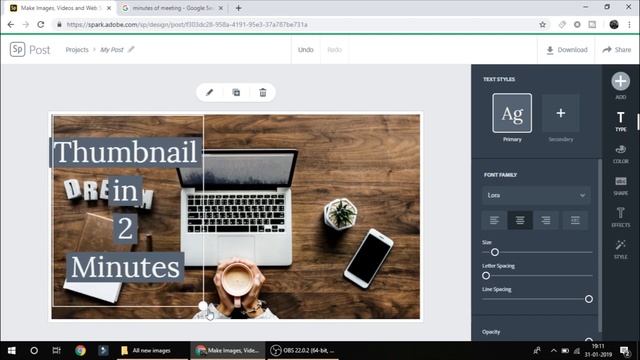Go forward in browser history
This screenshot has height=360, width=640.
[x=26, y=24]
